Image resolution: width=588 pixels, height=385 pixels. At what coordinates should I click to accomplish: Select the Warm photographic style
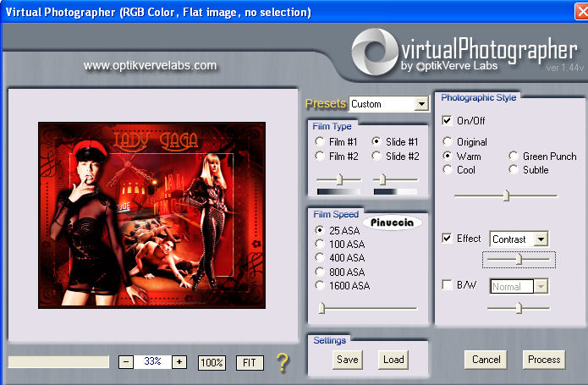(x=447, y=156)
